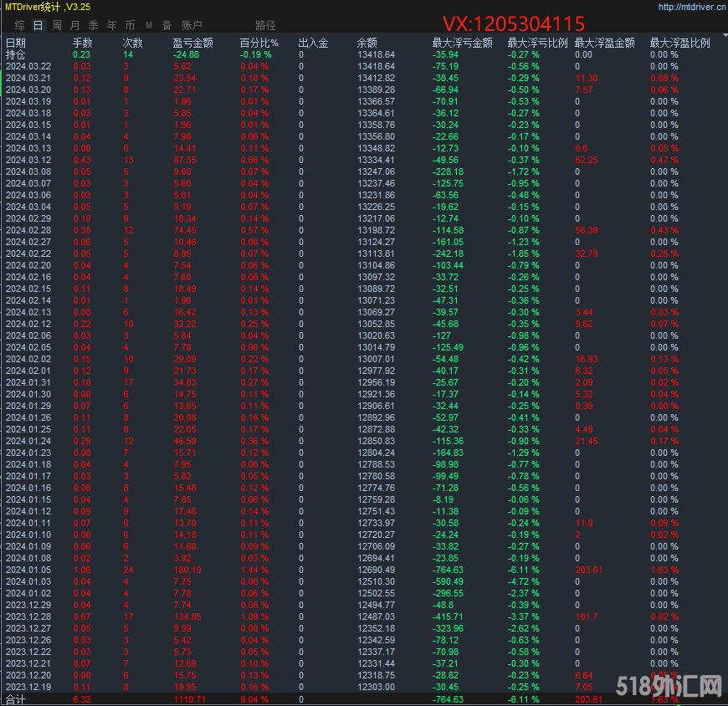Click the 盈亏金额 column header
This screenshot has height=706, width=728.
pos(192,43)
